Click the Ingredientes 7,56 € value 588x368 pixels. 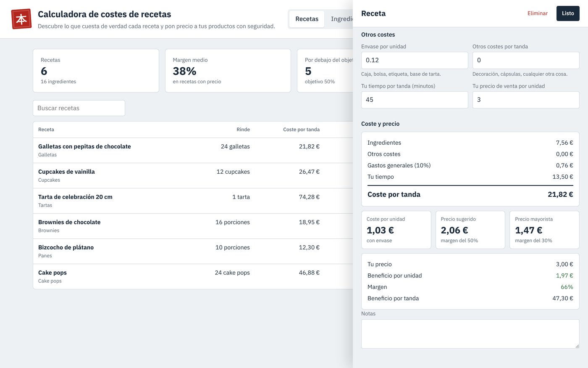coord(564,143)
